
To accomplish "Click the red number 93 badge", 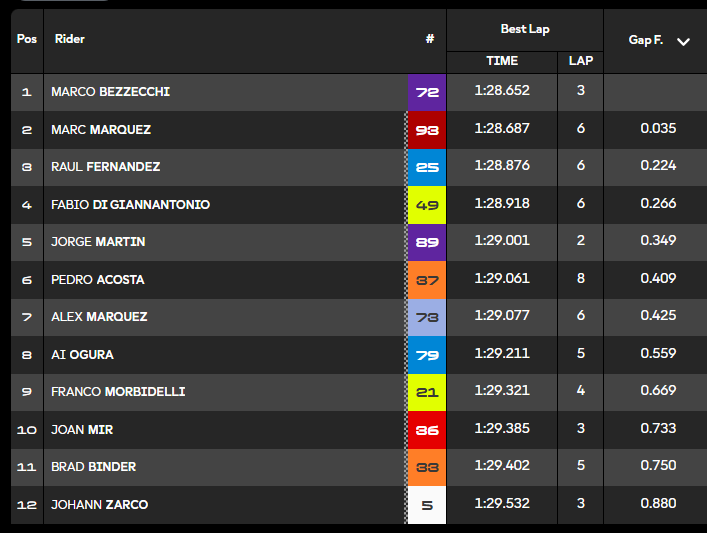I will [x=427, y=130].
